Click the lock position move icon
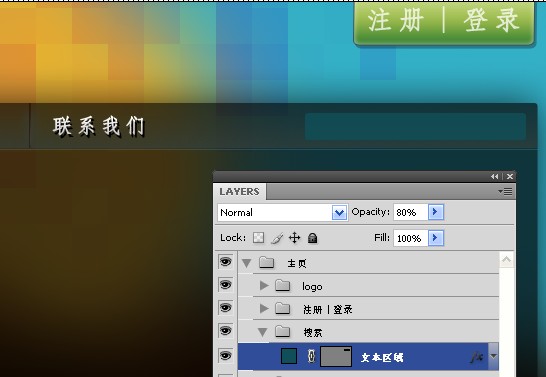 tap(295, 238)
